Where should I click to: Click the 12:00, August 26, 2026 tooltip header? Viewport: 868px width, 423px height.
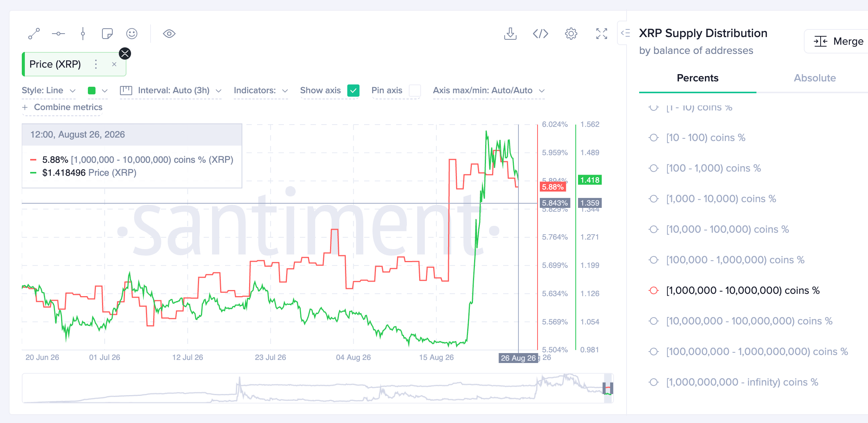132,135
